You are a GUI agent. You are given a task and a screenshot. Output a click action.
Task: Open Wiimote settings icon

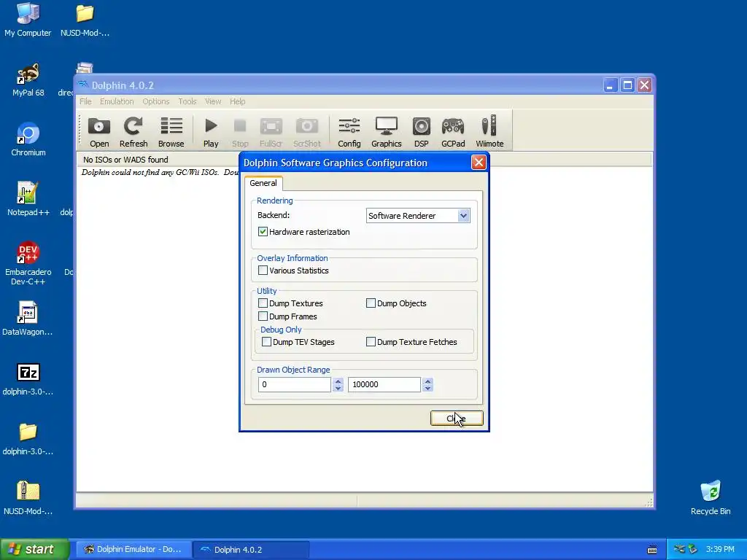click(x=489, y=133)
